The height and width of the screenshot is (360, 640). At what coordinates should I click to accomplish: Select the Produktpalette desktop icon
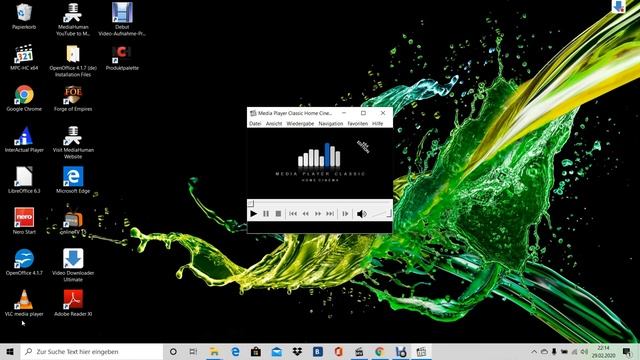tap(122, 58)
